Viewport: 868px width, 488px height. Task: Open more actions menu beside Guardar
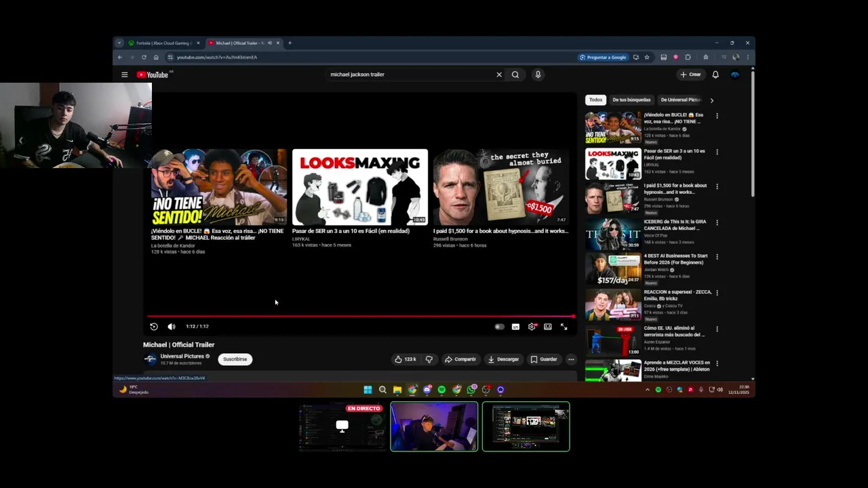[x=571, y=359]
